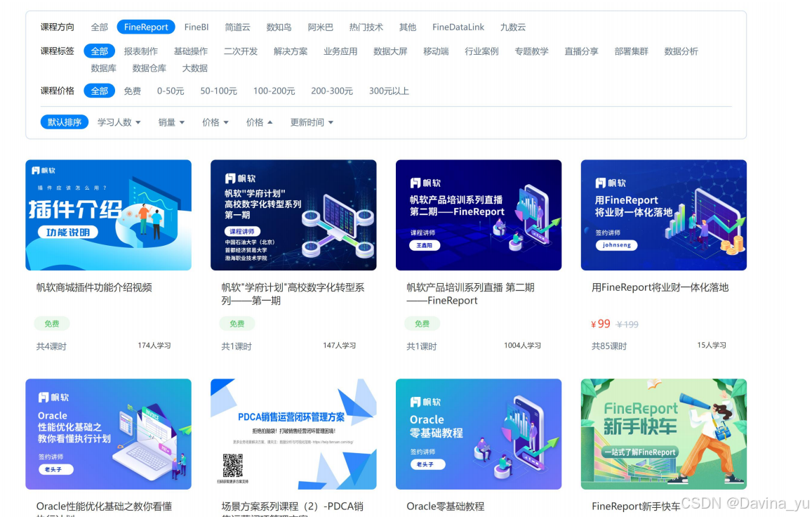The width and height of the screenshot is (812, 517).
Task: Select the FineReport course direction
Action: point(146,27)
